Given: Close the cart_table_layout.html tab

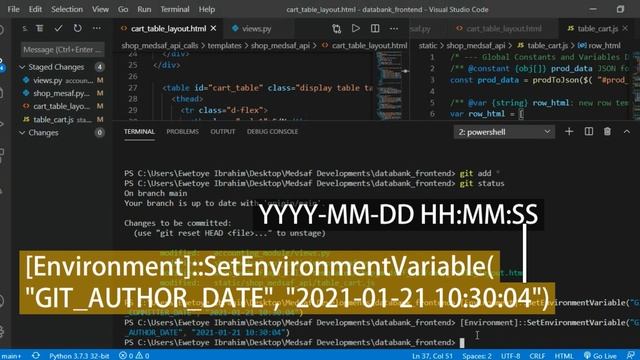Looking at the screenshot, I should point(213,29).
